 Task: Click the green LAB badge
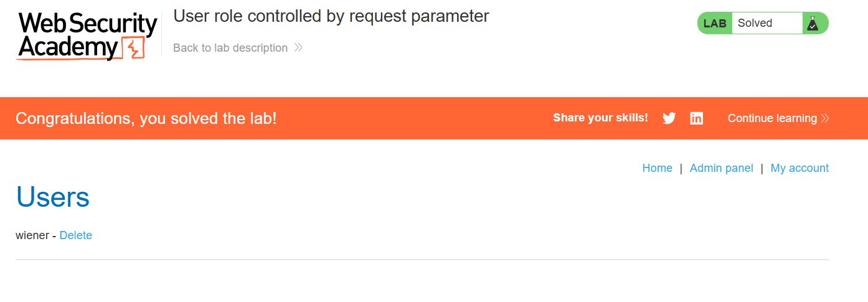point(715,24)
